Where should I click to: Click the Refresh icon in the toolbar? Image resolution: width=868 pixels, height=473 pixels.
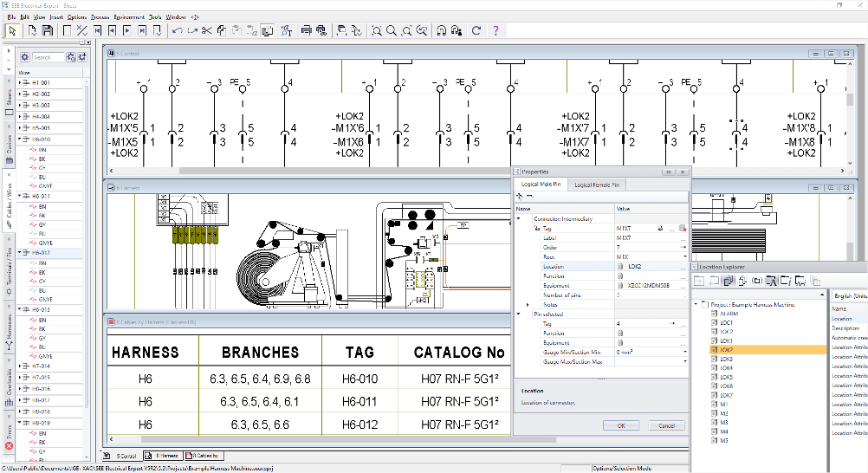[476, 30]
